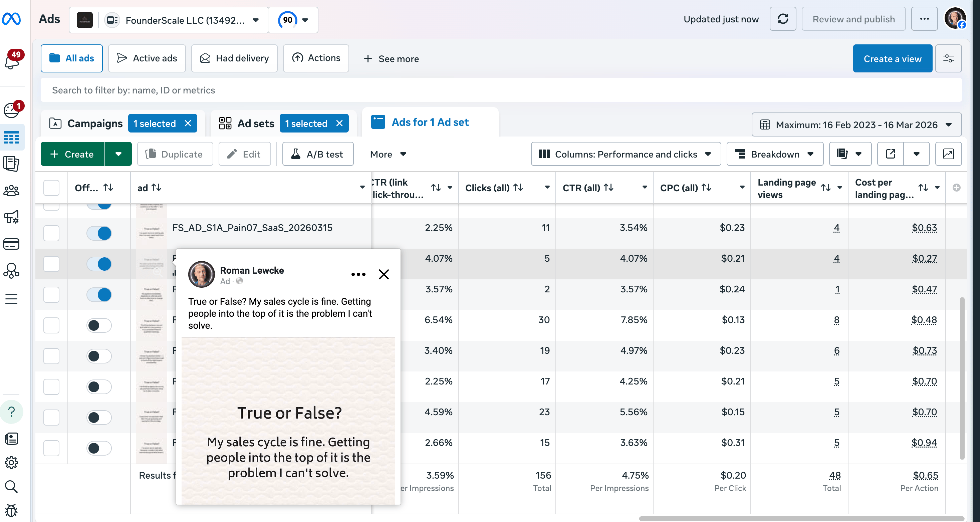Image resolution: width=980 pixels, height=522 pixels.
Task: Click the sidebar search magnifier icon
Action: click(x=11, y=487)
